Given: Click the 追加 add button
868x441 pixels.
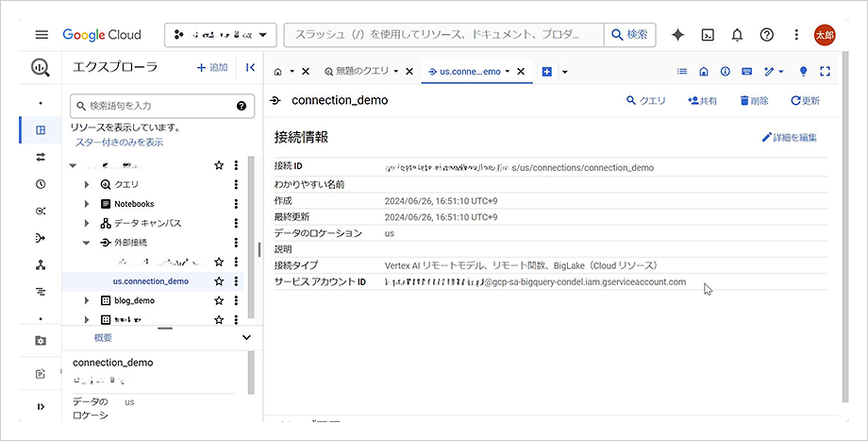Looking at the screenshot, I should coord(212,68).
